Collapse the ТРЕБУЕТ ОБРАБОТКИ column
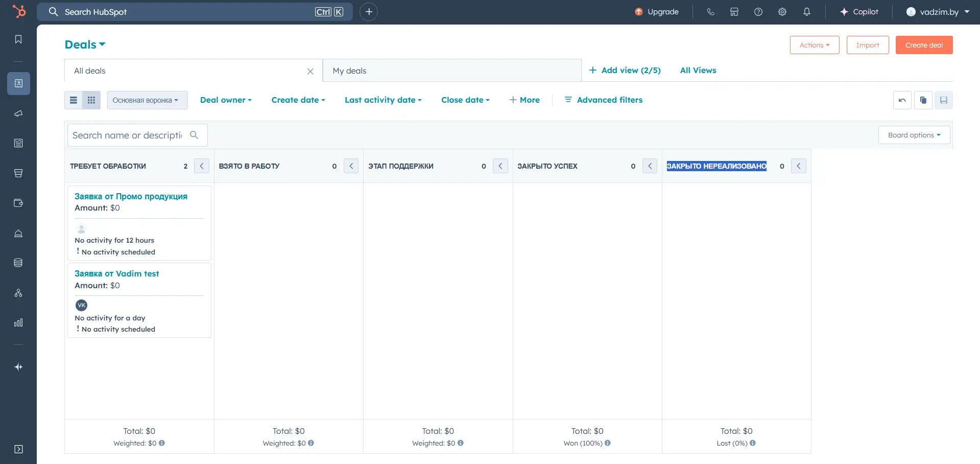This screenshot has width=980, height=464. pyautogui.click(x=201, y=166)
